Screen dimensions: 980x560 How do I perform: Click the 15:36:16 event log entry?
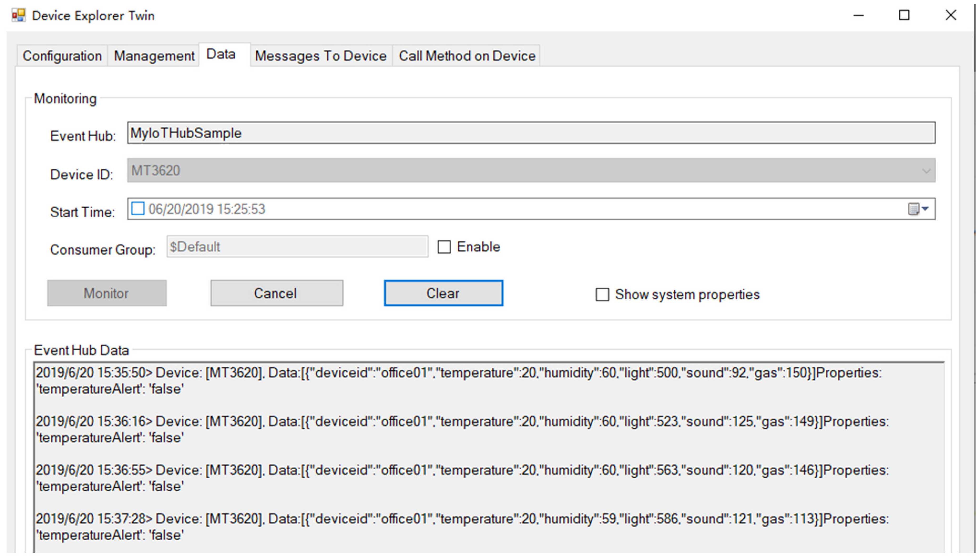click(461, 429)
